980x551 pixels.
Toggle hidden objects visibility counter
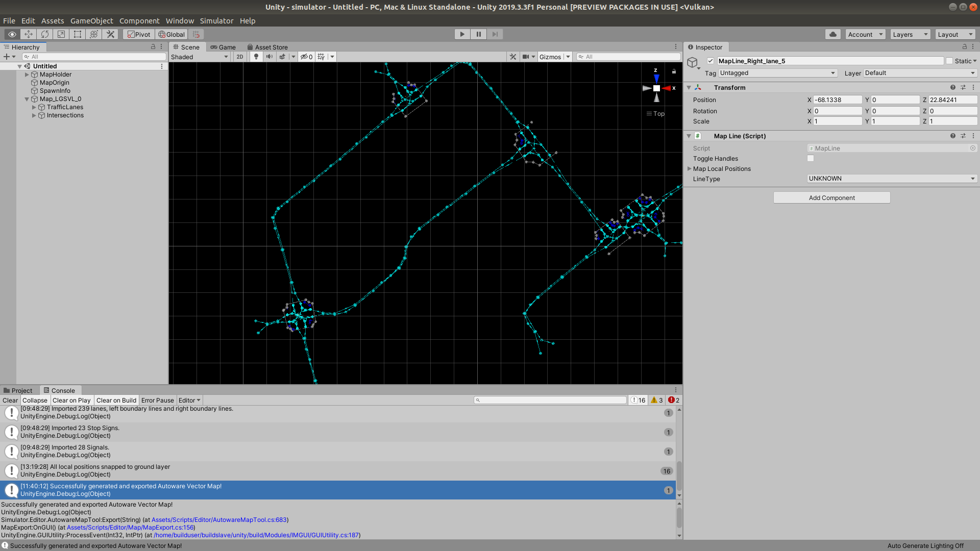pos(306,57)
